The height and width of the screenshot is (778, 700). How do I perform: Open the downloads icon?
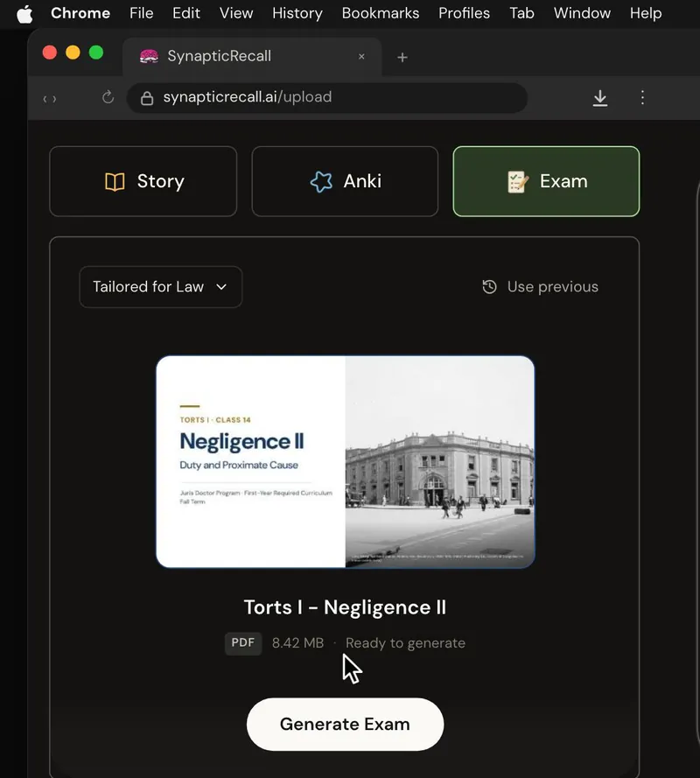(x=600, y=98)
